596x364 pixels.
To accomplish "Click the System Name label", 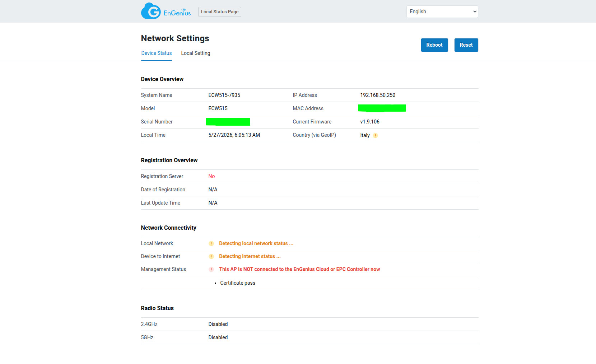I will click(157, 95).
